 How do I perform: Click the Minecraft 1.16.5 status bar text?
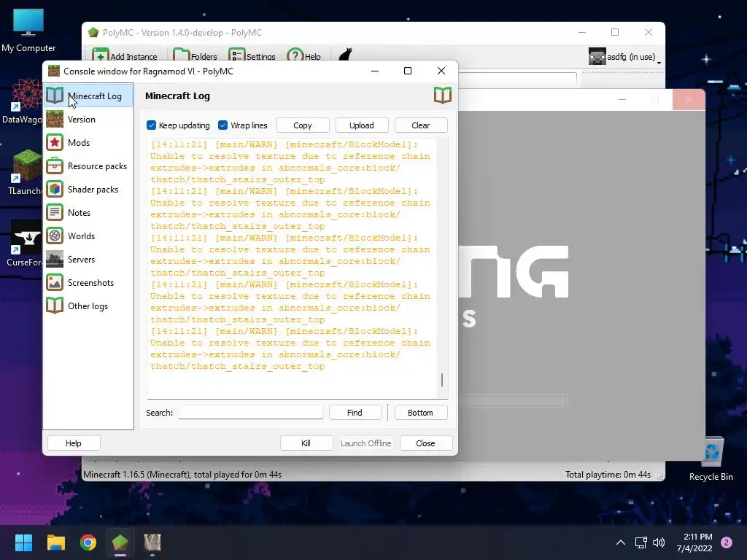coord(182,474)
